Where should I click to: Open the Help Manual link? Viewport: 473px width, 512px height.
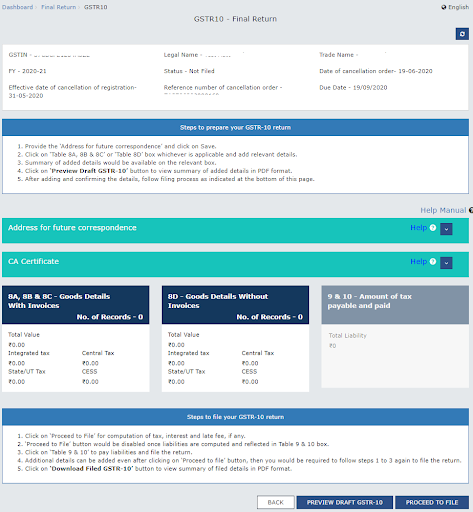[x=443, y=210]
